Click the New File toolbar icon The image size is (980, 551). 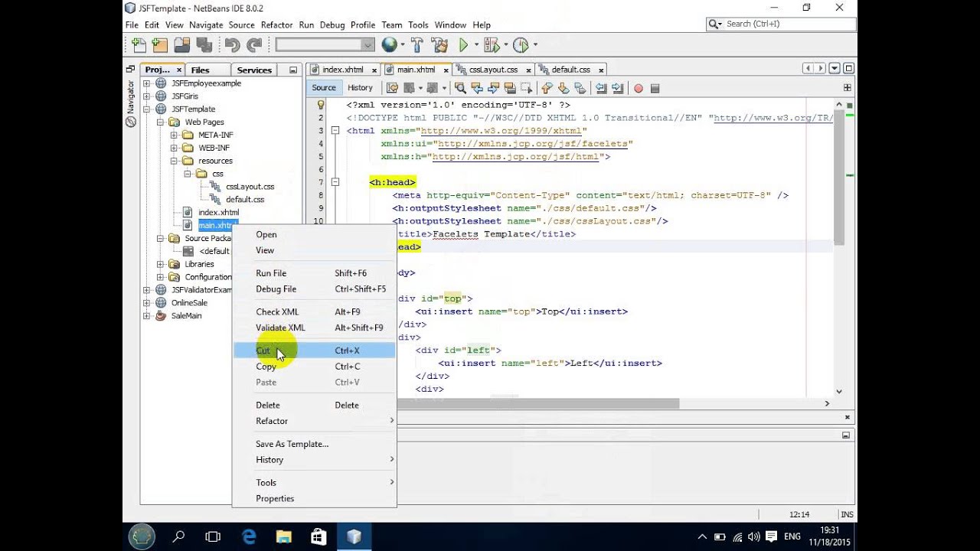[x=139, y=45]
